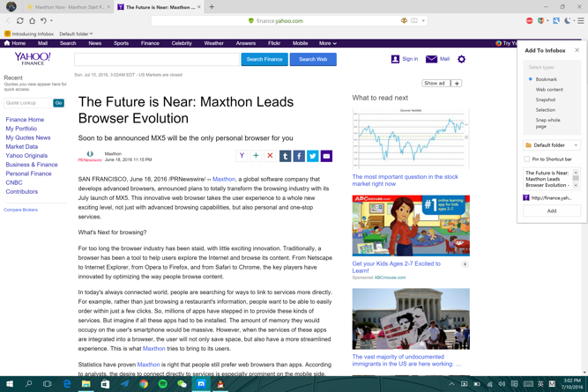Expand dropdown arrow next to shield extension
Viewport: 588px width, 392px height.
coord(547,21)
